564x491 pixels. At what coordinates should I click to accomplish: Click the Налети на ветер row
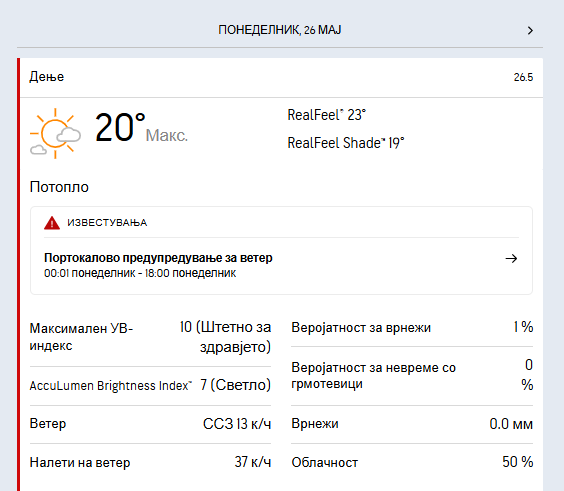click(x=150, y=462)
